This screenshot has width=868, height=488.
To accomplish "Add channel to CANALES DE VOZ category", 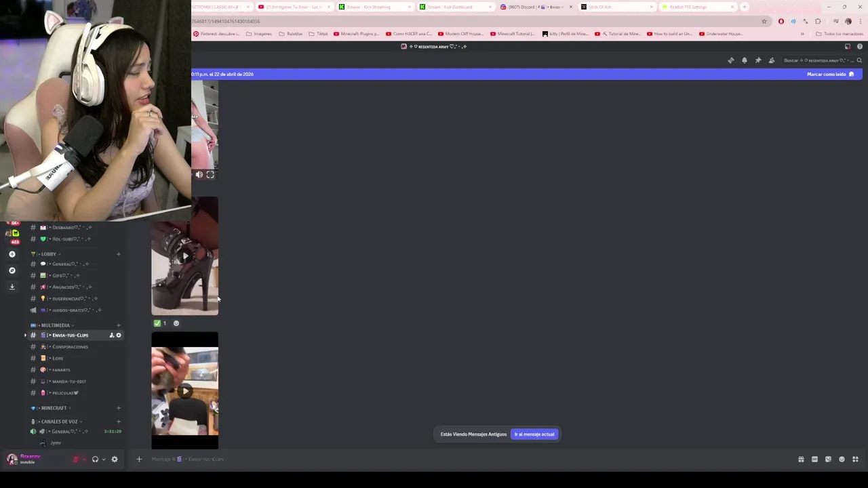I will click(119, 422).
